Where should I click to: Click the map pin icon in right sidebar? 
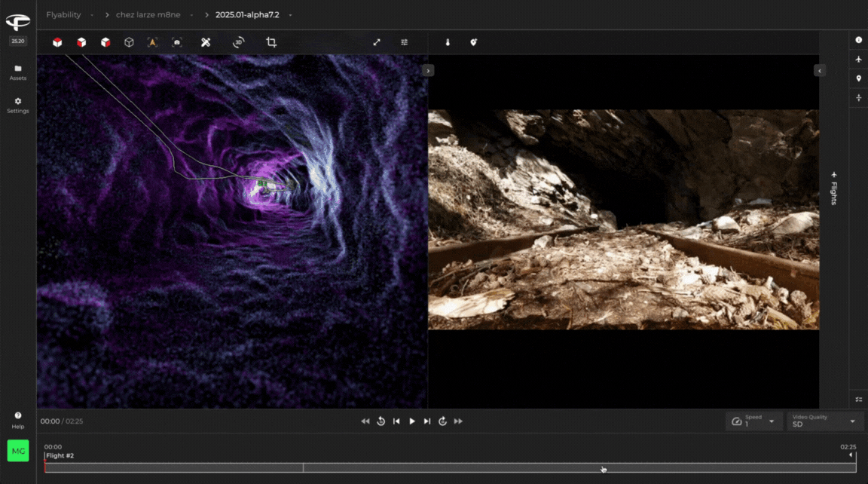pyautogui.click(x=858, y=78)
